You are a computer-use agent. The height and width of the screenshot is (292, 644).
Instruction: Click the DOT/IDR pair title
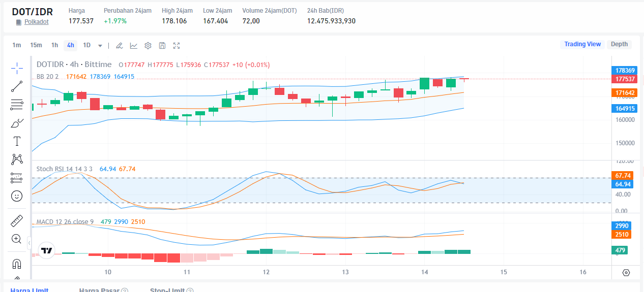pyautogui.click(x=34, y=11)
